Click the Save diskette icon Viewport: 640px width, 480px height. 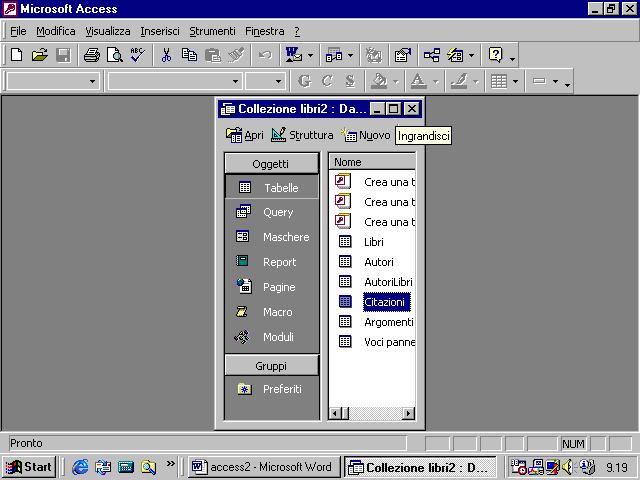(63, 55)
